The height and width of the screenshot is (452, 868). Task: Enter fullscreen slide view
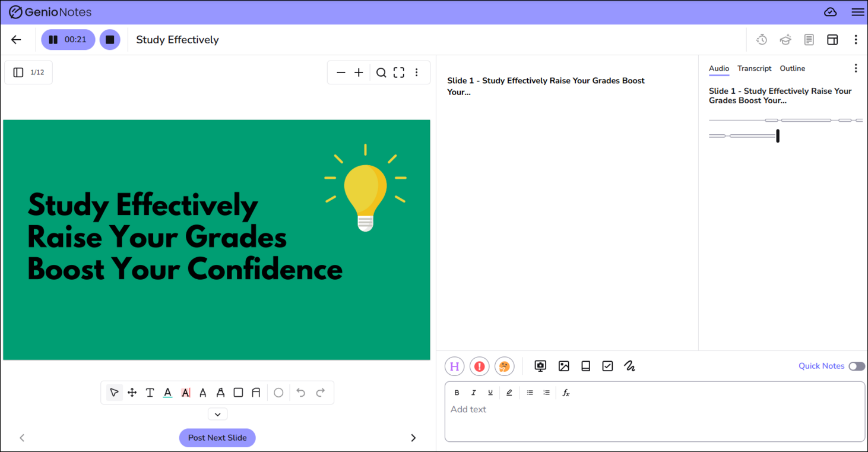pos(399,72)
